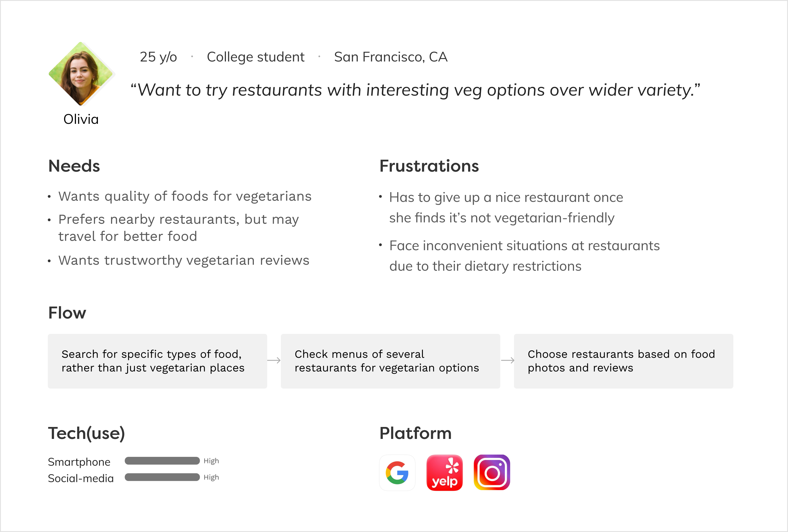Click the Flow section heading

click(67, 313)
